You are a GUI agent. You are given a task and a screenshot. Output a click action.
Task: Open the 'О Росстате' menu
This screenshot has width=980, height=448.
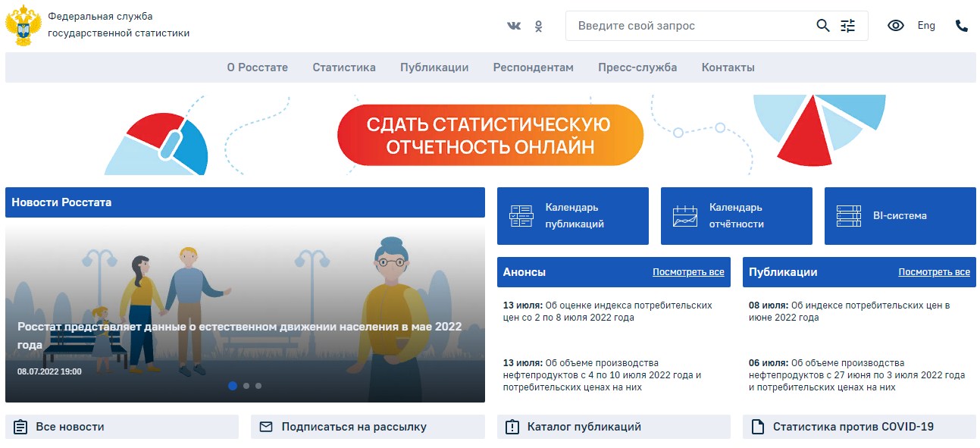[258, 67]
